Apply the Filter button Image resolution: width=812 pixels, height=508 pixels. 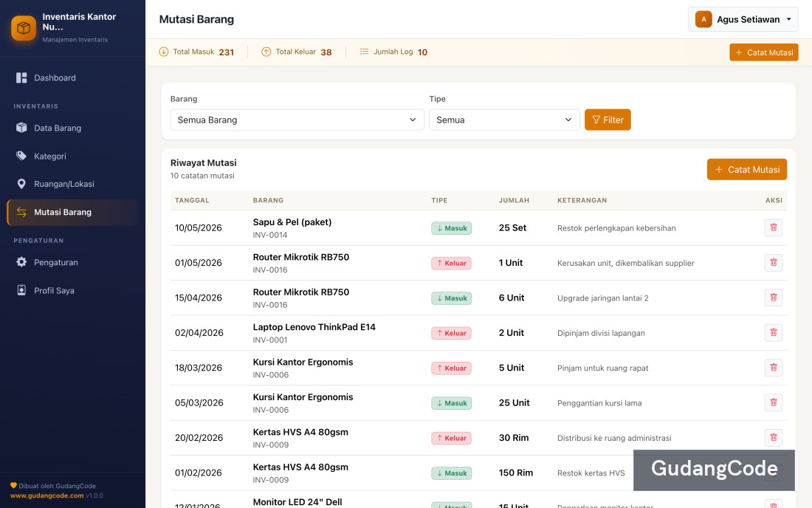pos(608,120)
